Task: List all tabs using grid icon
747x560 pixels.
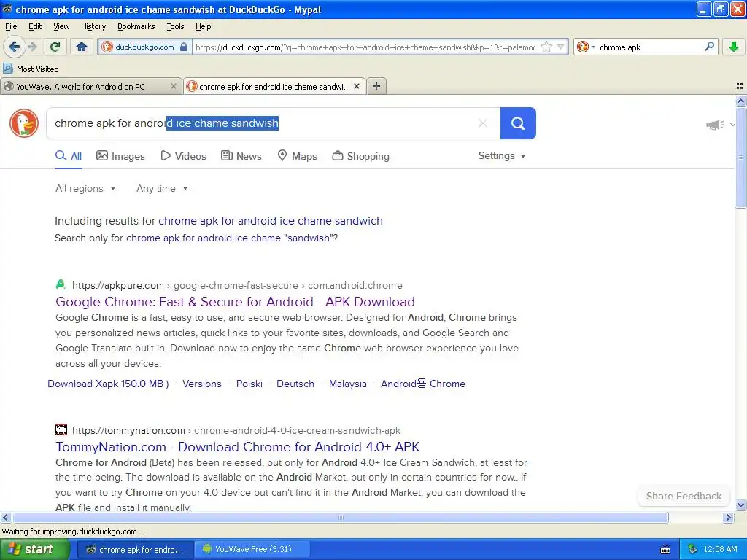Action: 740,86
